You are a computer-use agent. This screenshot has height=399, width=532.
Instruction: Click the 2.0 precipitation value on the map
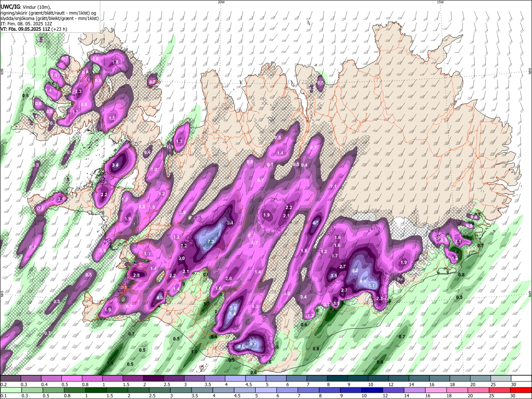point(229,278)
